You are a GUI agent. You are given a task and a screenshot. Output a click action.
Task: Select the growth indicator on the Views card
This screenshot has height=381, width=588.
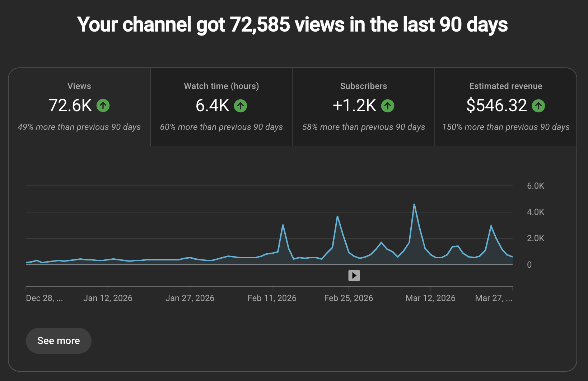pyautogui.click(x=103, y=105)
